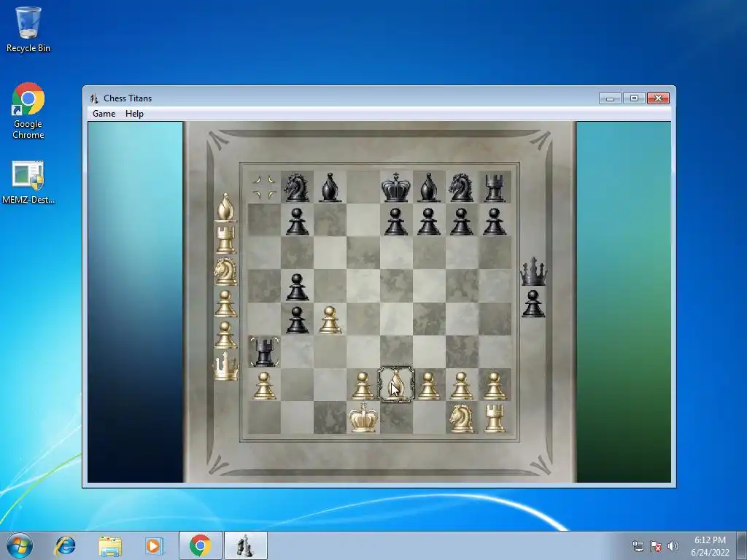
Task: Select the white pawn beside the black pawn mid-board
Action: tap(330, 319)
